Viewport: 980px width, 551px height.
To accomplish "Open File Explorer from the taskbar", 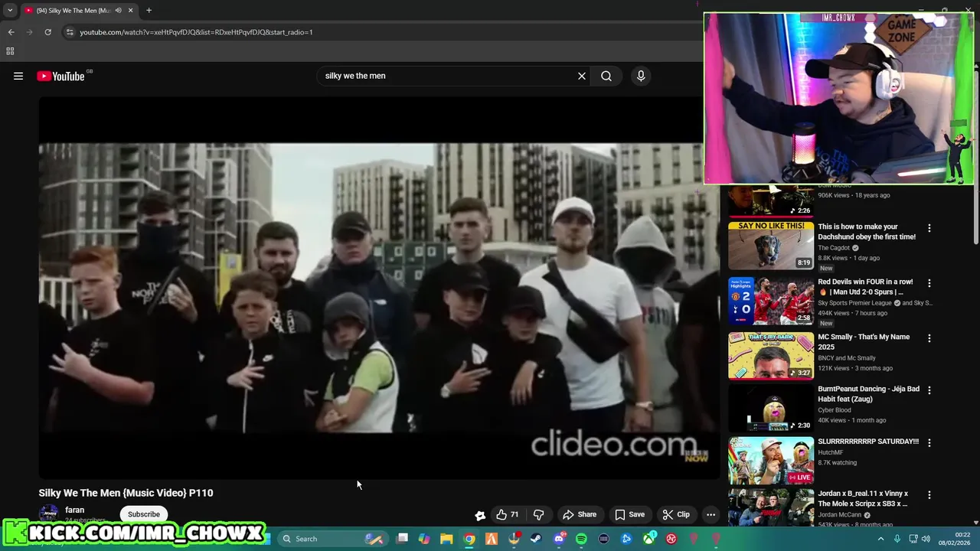I will [446, 539].
